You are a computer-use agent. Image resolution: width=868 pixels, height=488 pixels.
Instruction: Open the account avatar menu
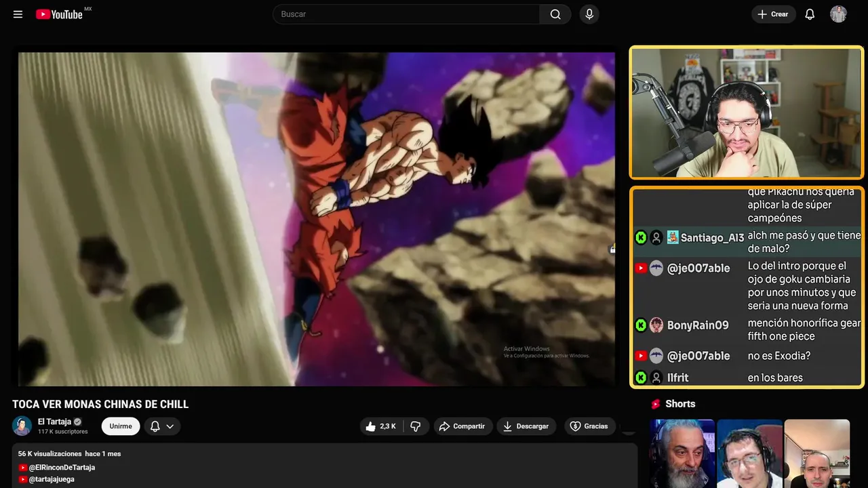click(838, 14)
